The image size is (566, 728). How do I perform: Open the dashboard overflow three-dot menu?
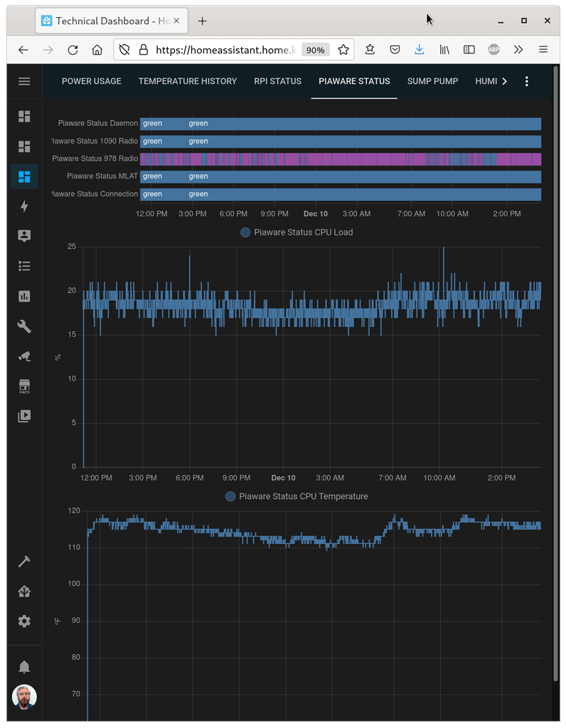(x=526, y=81)
